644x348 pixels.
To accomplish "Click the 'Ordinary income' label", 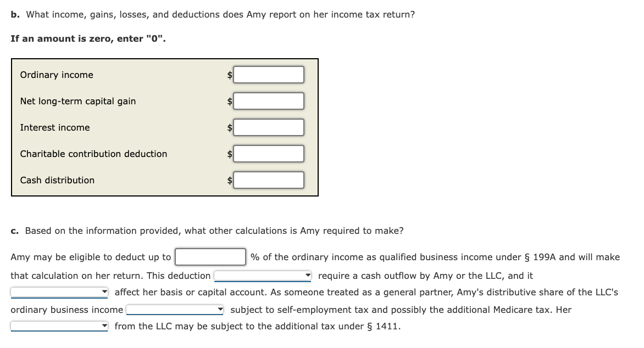I will 57,75.
